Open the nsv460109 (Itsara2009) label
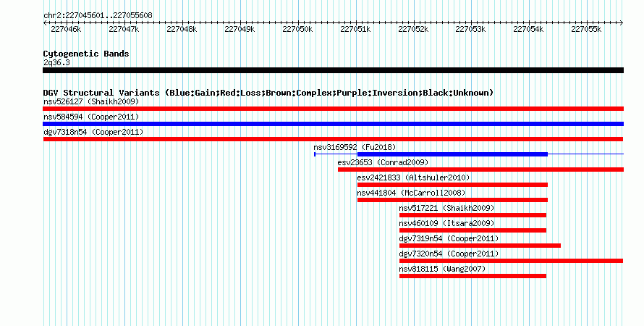 coord(447,223)
